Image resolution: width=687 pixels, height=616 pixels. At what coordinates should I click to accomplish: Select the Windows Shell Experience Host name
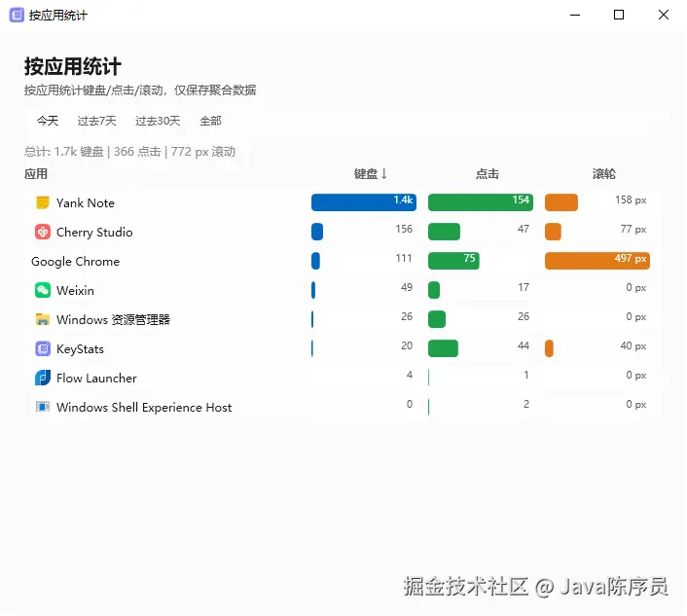click(144, 408)
